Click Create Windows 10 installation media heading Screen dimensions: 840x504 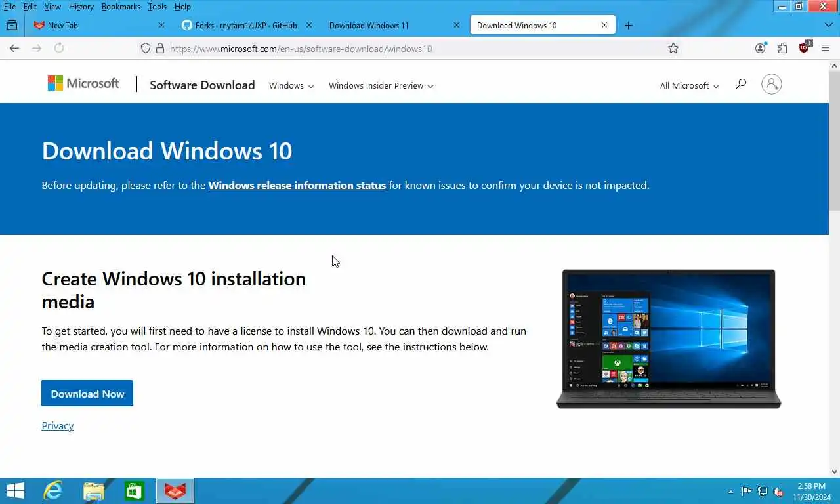click(173, 289)
